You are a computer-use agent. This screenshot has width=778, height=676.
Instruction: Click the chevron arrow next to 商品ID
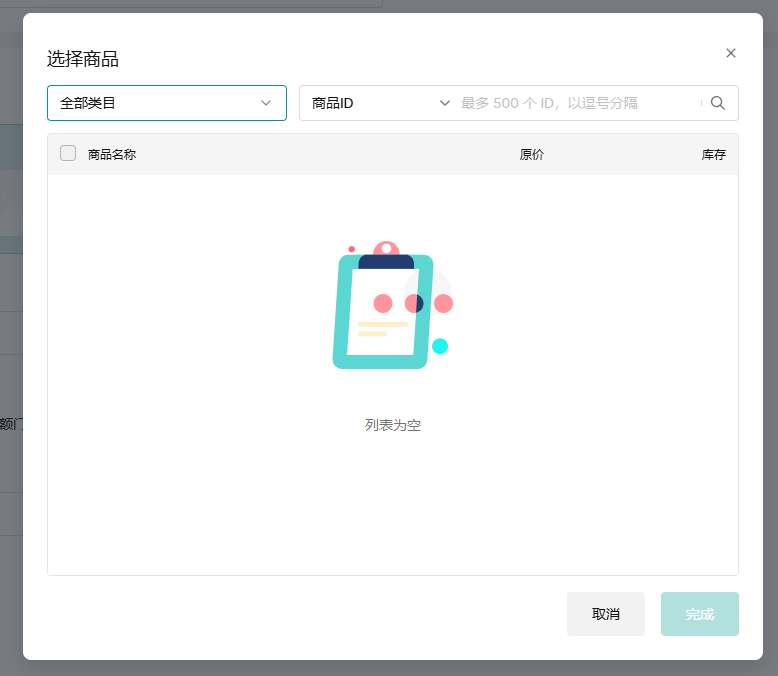point(445,103)
